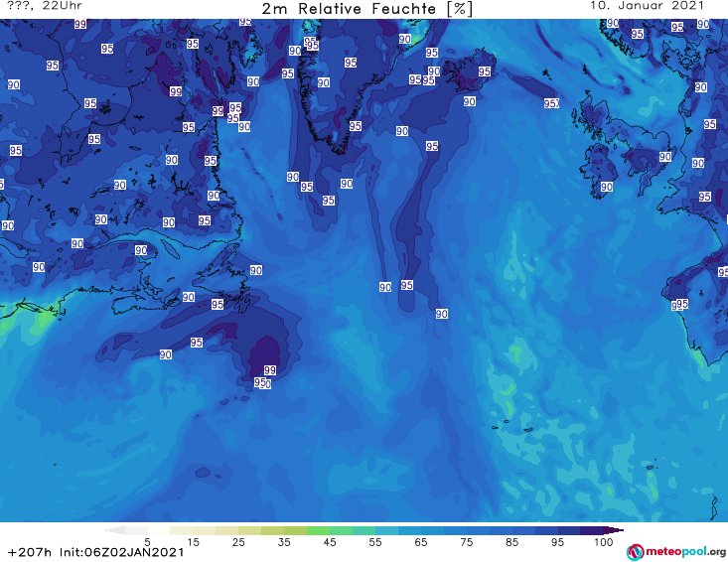Click the color scale label "35"
The width and height of the screenshot is (728, 562).
pos(284,542)
